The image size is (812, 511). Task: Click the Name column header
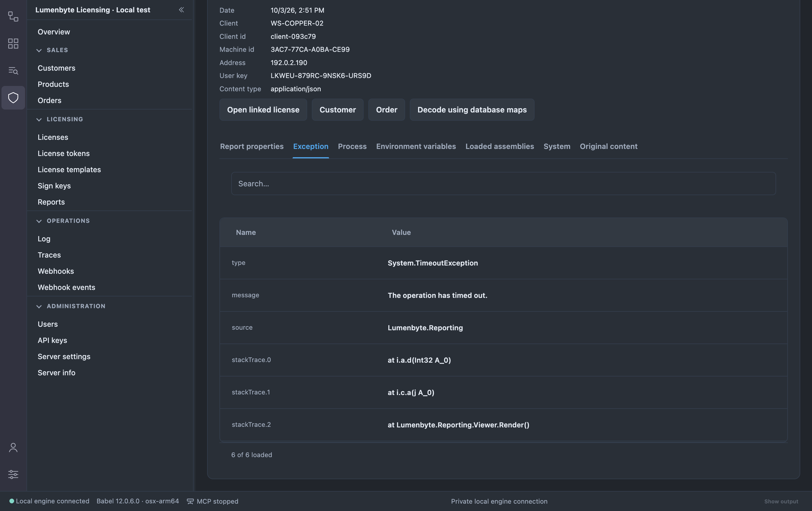[x=246, y=233]
